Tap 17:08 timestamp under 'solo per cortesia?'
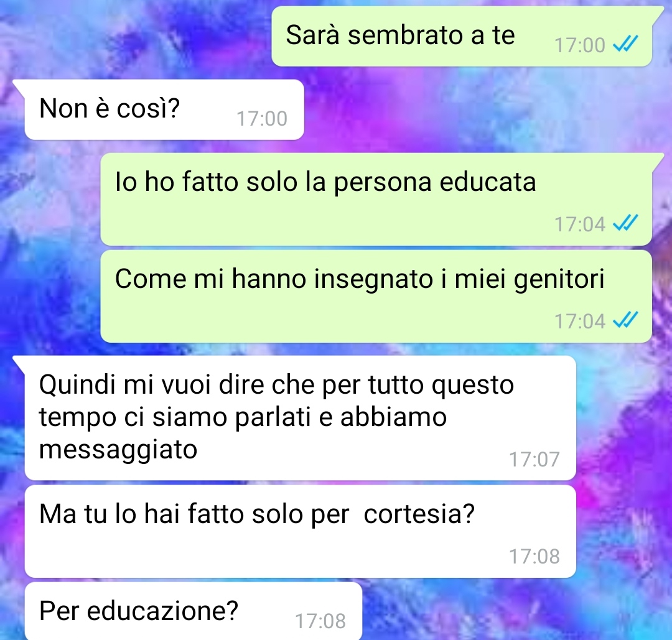 534,557
